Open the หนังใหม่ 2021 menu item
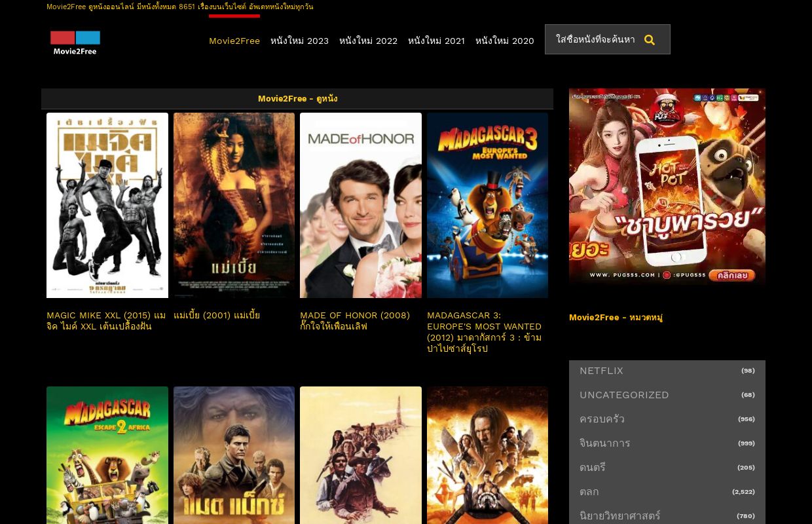The height and width of the screenshot is (524, 812). 436,41
